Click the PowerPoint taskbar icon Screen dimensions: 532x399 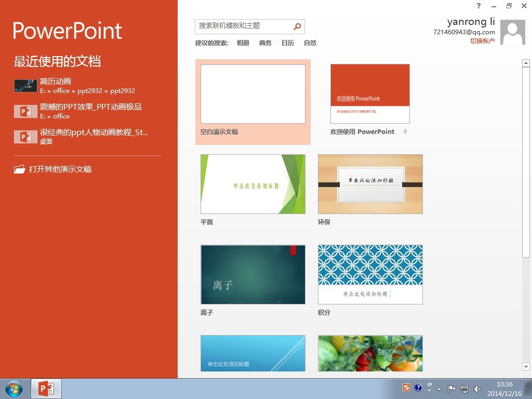click(46, 389)
